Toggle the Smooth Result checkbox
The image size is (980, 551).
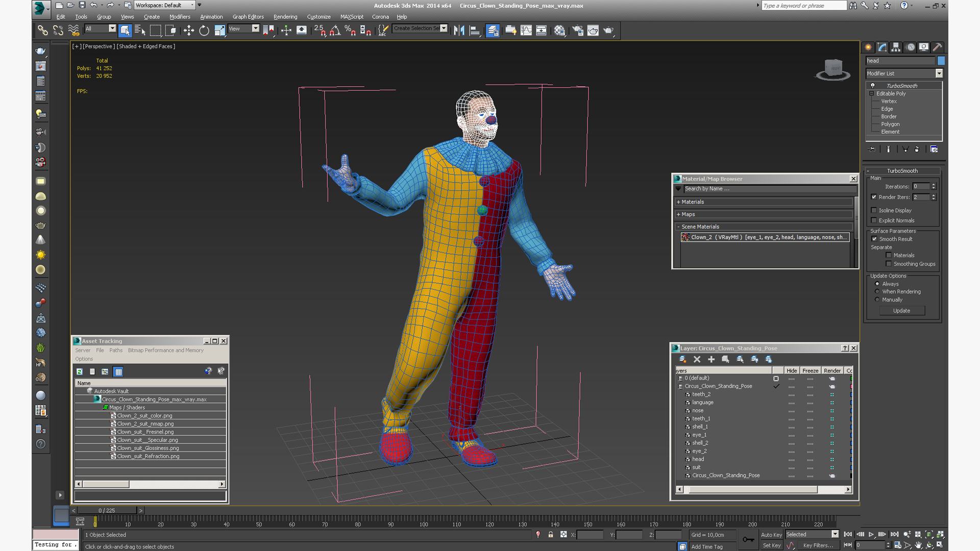coord(874,239)
